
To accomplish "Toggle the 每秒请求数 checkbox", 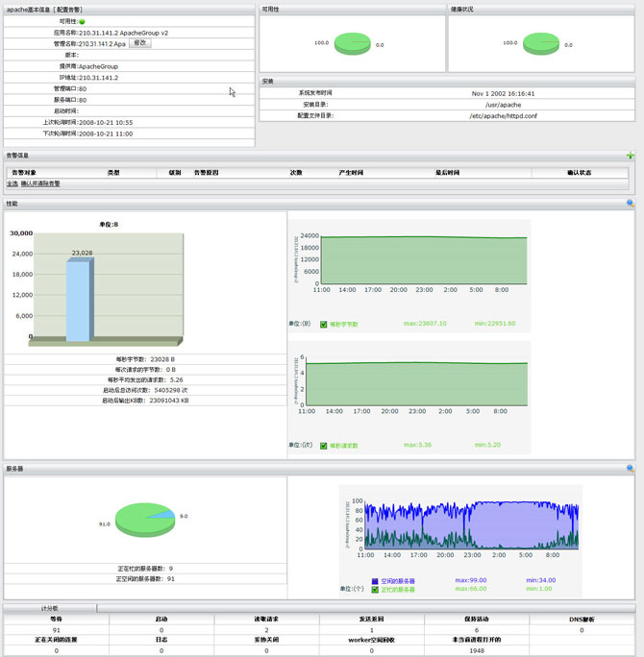I will 324,446.
